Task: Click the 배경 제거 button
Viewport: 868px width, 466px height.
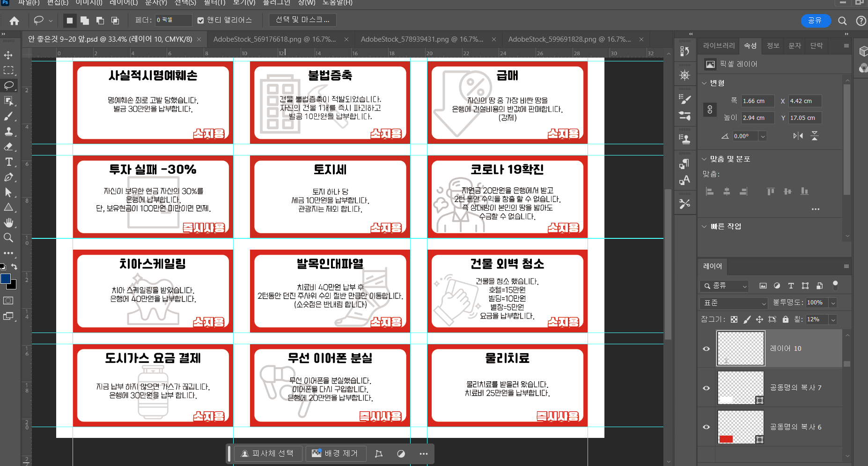Action: (x=335, y=453)
